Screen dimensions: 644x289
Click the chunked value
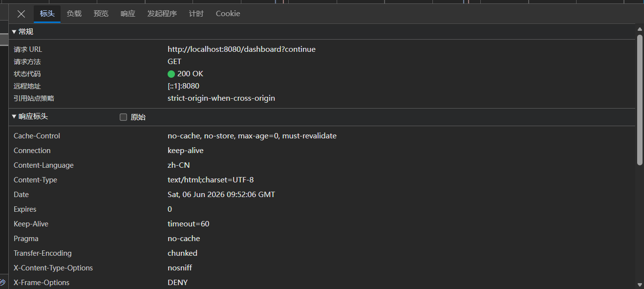point(182,253)
